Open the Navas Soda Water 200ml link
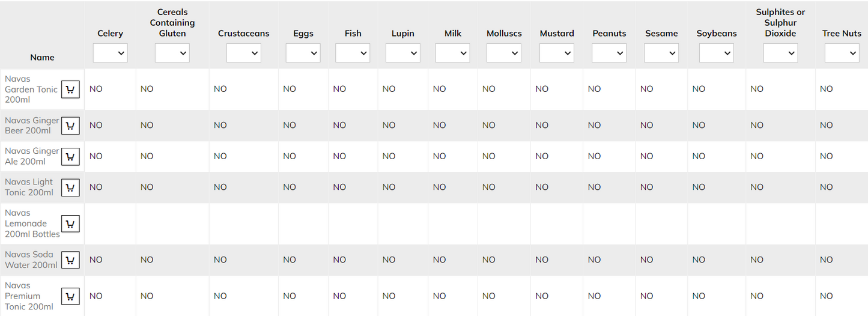 [31, 260]
